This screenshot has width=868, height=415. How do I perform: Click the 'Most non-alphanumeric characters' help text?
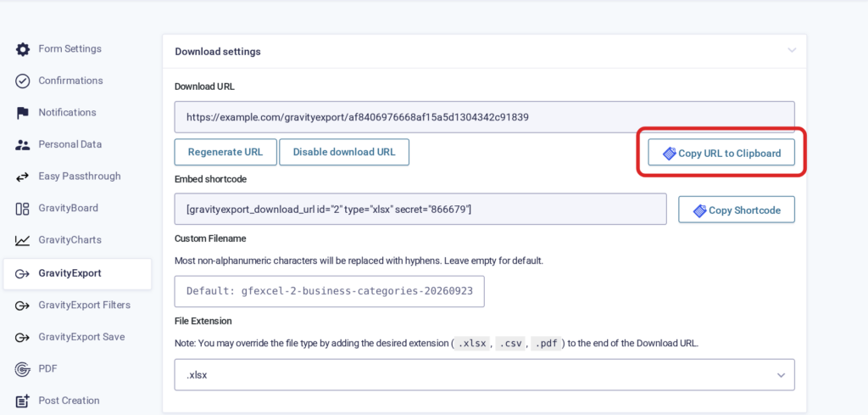click(359, 261)
